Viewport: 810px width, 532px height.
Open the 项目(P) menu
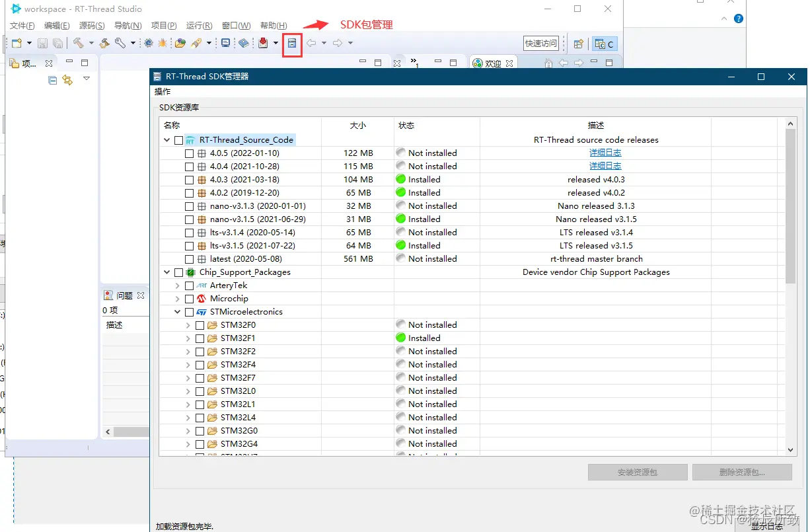pos(164,26)
